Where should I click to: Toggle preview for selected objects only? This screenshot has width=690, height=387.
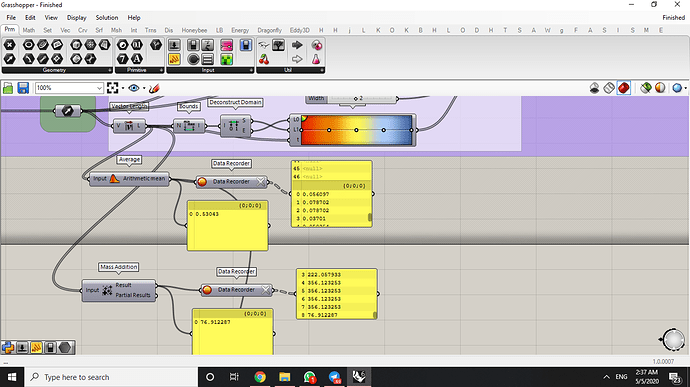646,88
